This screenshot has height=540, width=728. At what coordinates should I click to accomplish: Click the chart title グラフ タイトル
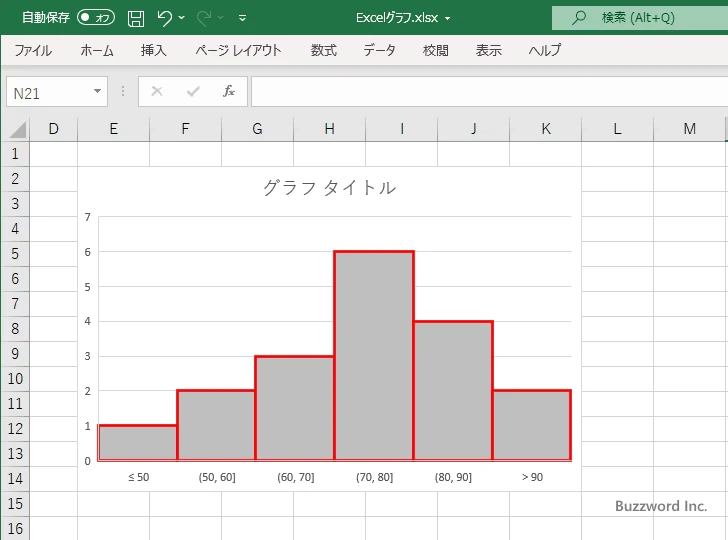click(x=329, y=188)
